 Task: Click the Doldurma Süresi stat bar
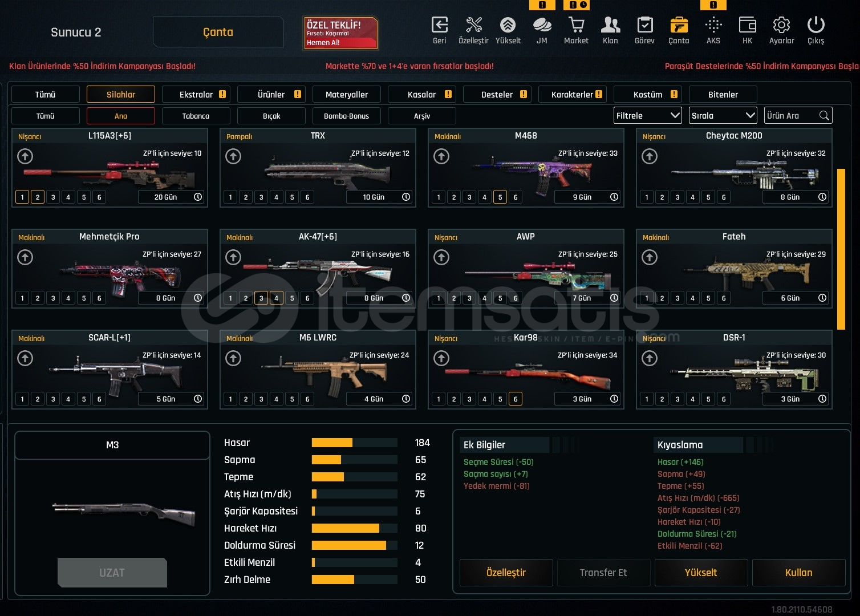[354, 545]
